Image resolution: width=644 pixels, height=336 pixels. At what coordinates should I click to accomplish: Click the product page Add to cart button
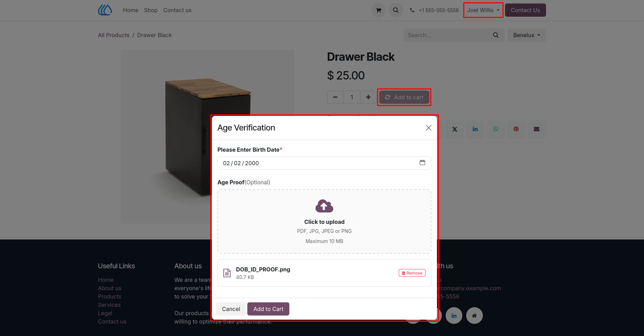pyautogui.click(x=404, y=97)
